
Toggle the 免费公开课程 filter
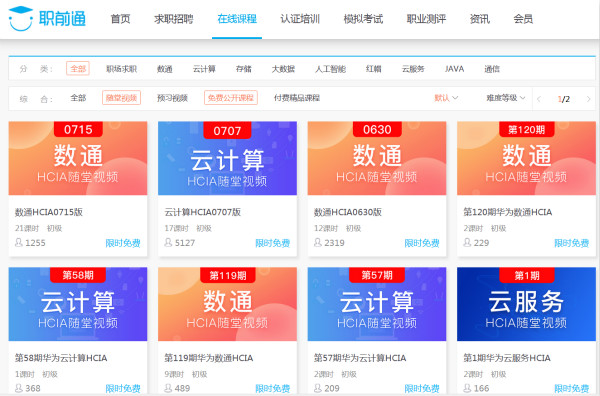coord(231,98)
